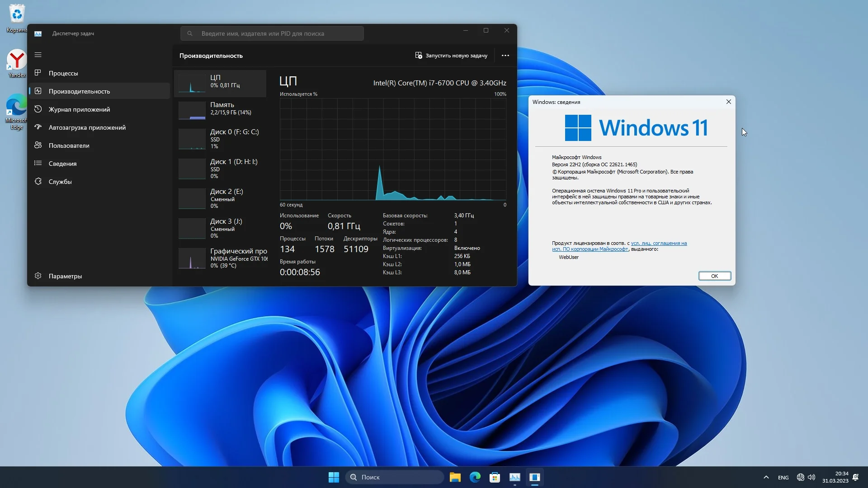Image resolution: width=868 pixels, height=488 pixels.
Task: Open the Microsoft license terms link
Action: point(658,244)
